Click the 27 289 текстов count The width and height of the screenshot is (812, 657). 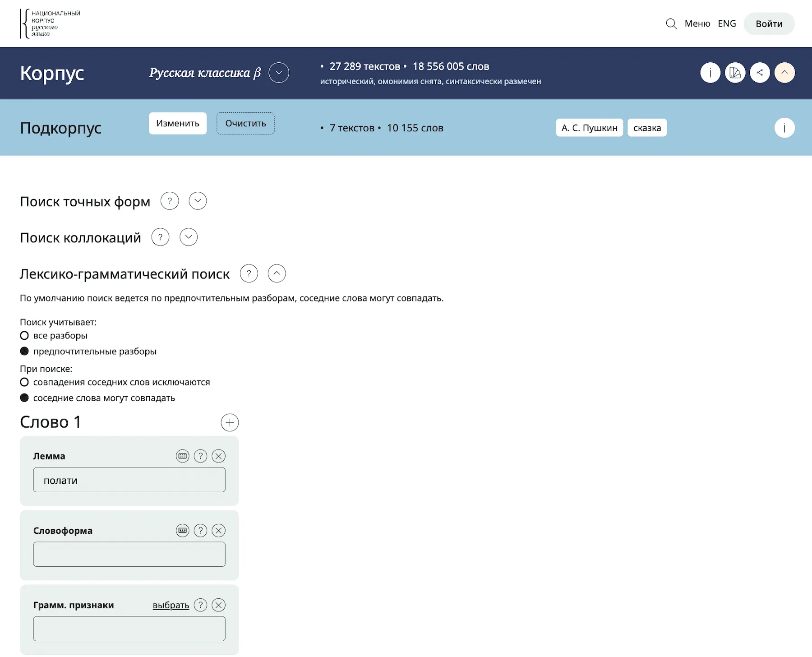coord(364,66)
